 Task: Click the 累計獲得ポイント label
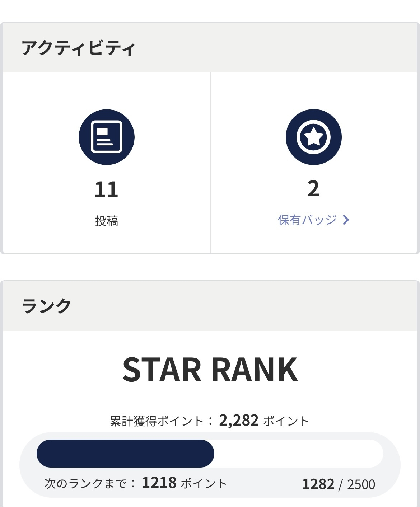point(157,421)
